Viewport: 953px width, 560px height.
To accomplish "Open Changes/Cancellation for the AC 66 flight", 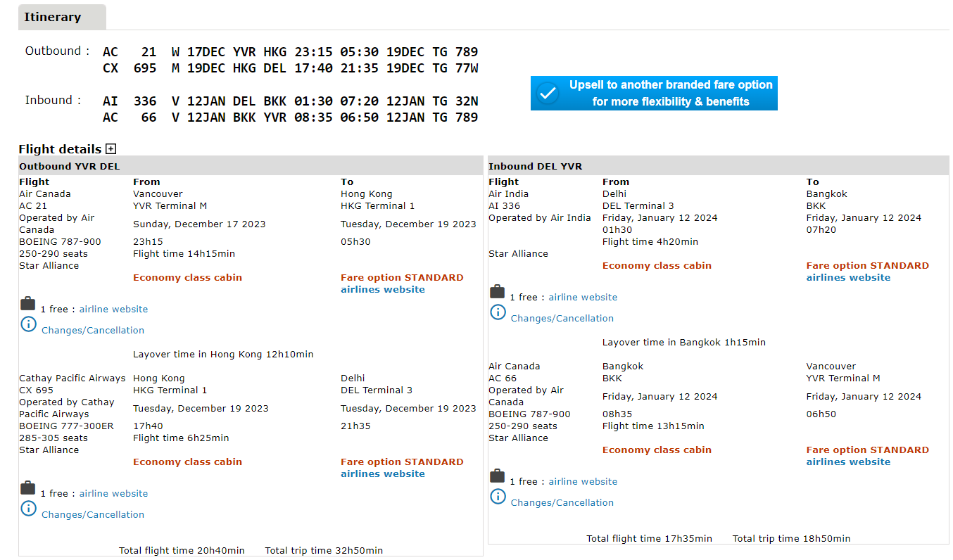I will click(562, 503).
